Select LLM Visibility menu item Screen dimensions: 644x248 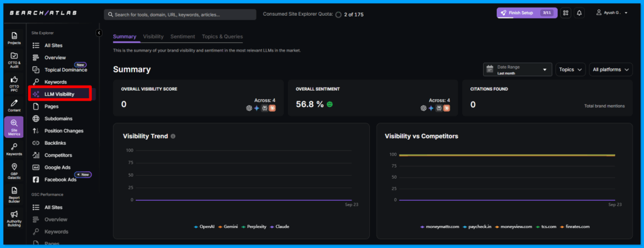[60, 94]
